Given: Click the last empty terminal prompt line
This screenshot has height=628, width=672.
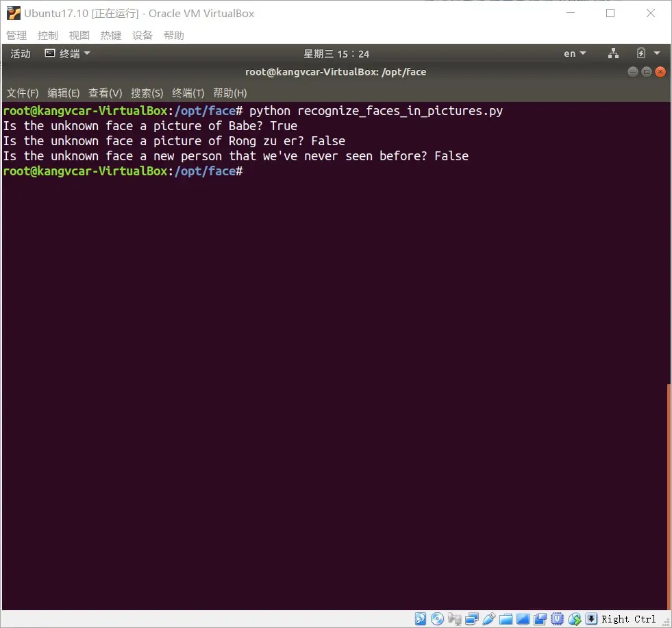Looking at the screenshot, I should 123,171.
